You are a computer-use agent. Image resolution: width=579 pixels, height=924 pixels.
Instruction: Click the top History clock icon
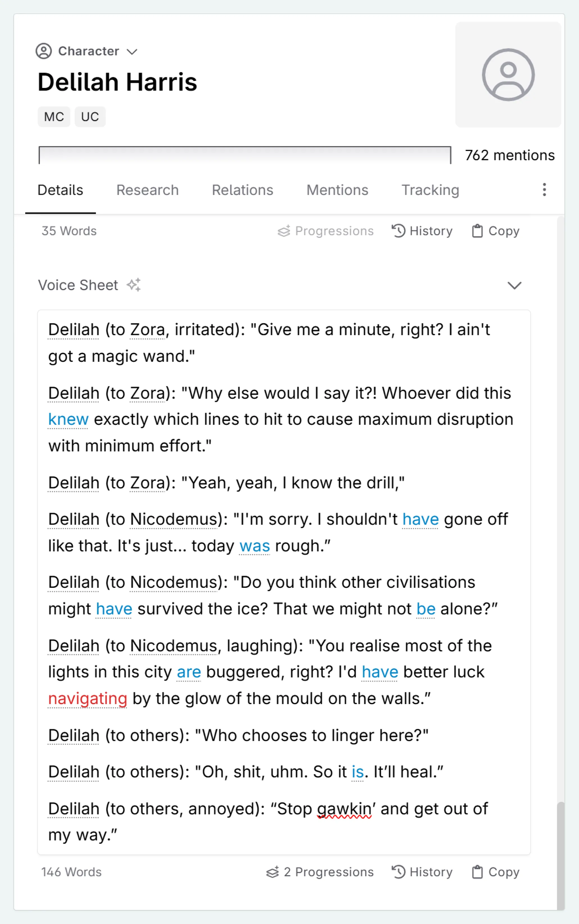398,231
